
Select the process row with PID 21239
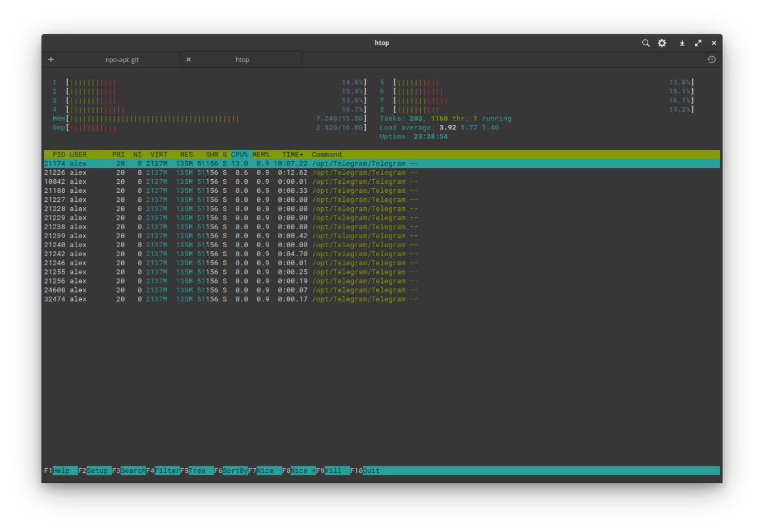(382, 236)
